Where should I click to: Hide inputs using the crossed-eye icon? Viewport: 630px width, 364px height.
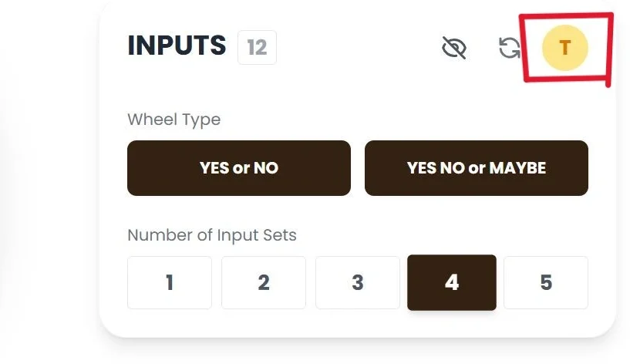pyautogui.click(x=454, y=49)
